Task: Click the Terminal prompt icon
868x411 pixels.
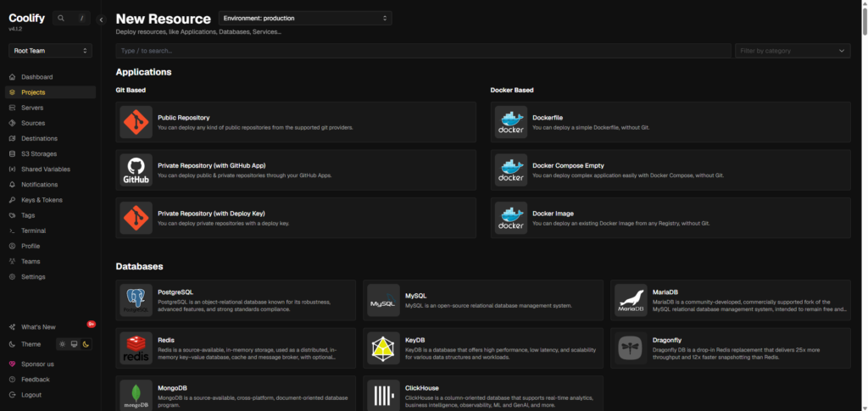Action: click(12, 230)
